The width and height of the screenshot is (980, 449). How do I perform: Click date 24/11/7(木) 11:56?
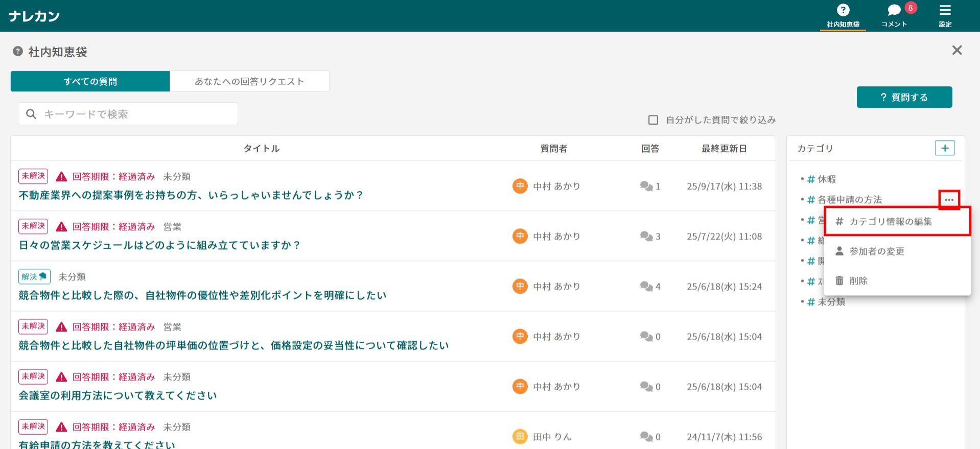724,437
